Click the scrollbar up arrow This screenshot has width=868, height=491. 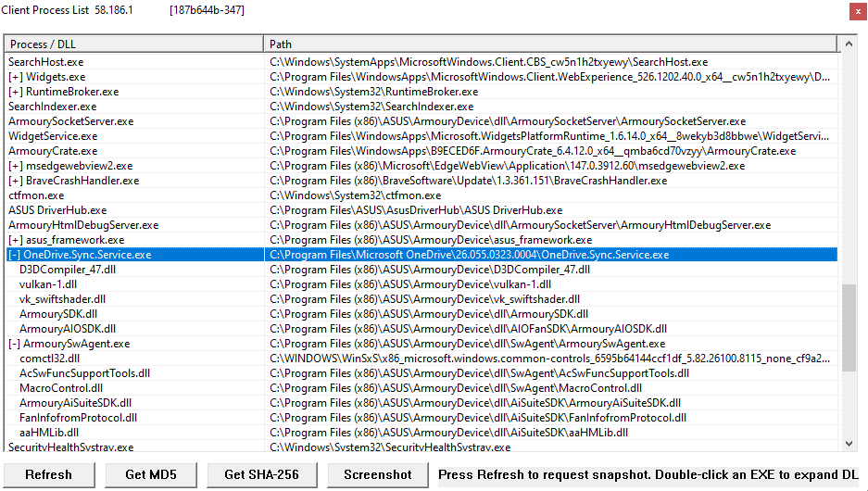click(x=849, y=44)
